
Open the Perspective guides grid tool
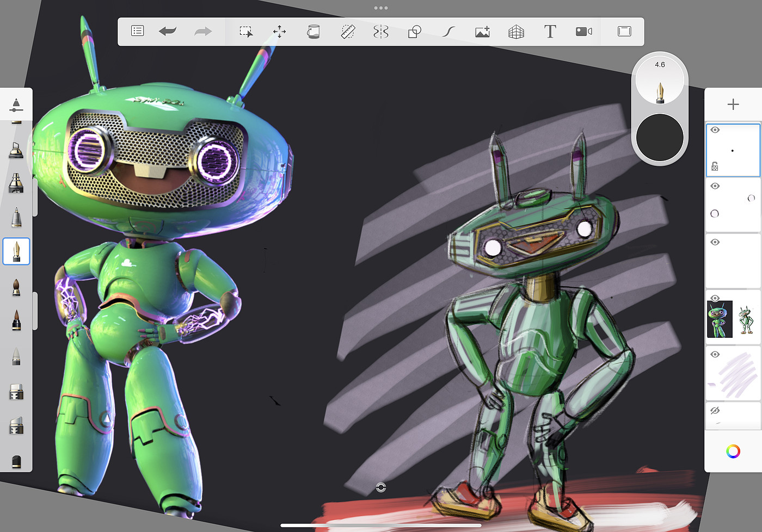[x=516, y=32]
